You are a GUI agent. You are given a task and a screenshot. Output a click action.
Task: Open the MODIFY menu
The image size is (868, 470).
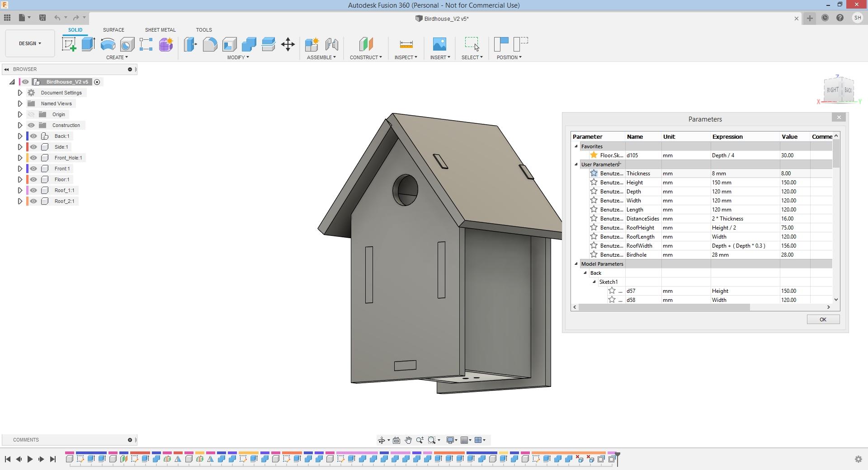238,57
